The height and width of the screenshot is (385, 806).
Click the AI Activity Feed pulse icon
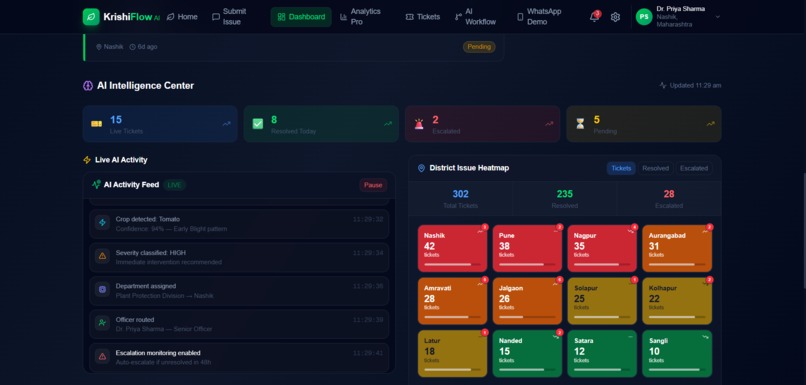coord(96,185)
